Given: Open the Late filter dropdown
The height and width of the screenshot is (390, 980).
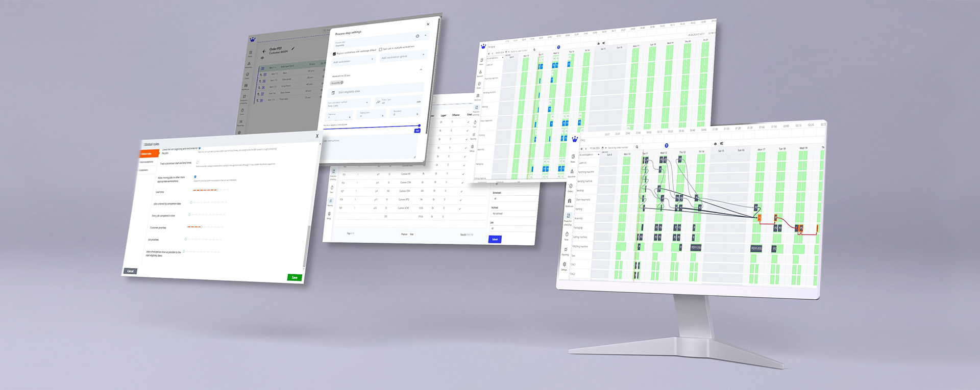Looking at the screenshot, I should click(x=512, y=228).
